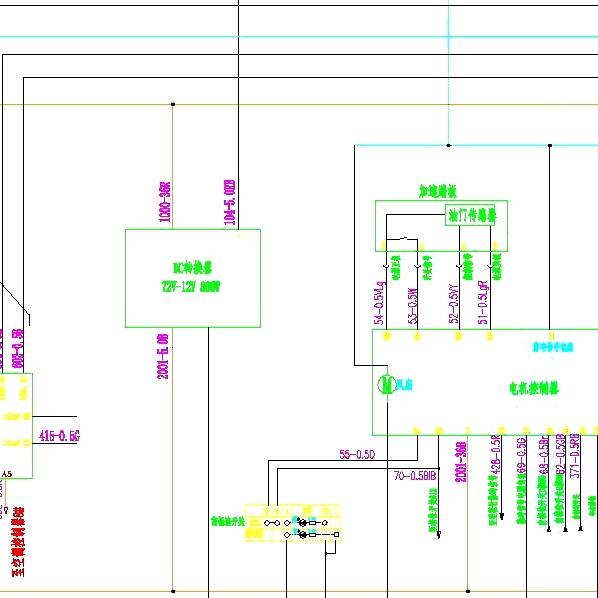Click the red vertical harness text

pos(18,542)
